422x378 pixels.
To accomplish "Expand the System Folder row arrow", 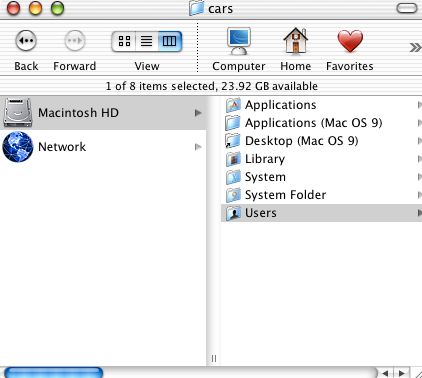I will click(x=419, y=195).
